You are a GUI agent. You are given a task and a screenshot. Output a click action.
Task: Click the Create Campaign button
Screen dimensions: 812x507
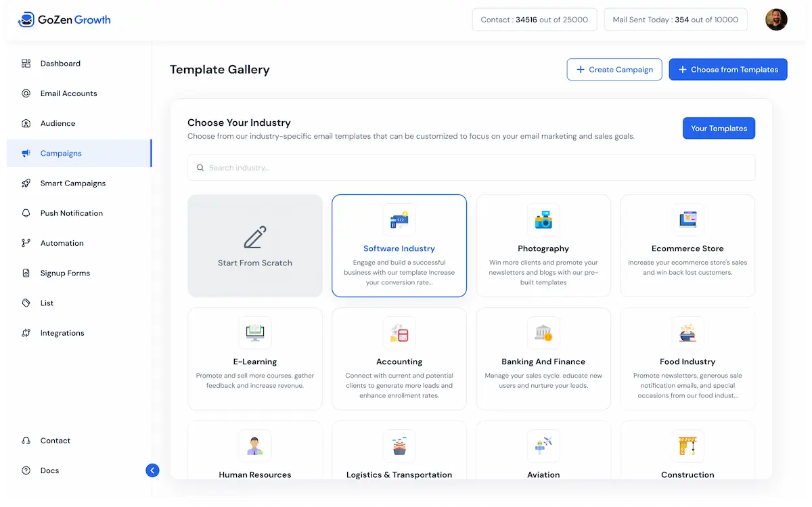coord(614,69)
